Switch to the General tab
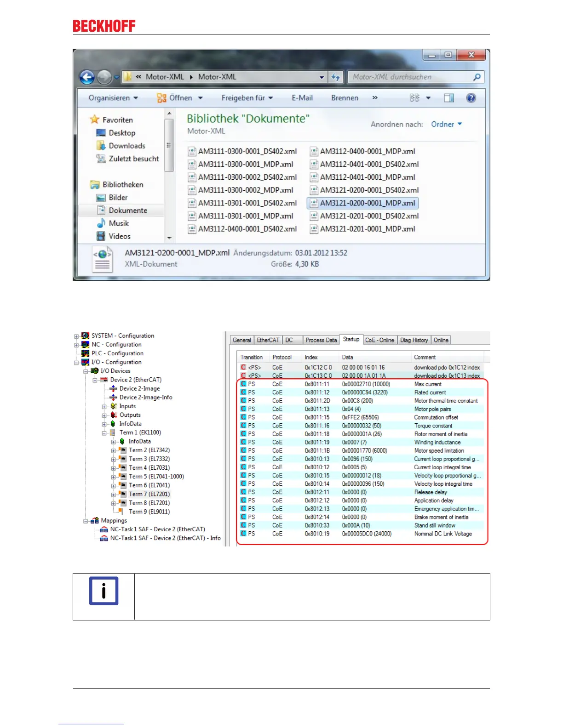This screenshot has width=563, height=728. click(241, 340)
